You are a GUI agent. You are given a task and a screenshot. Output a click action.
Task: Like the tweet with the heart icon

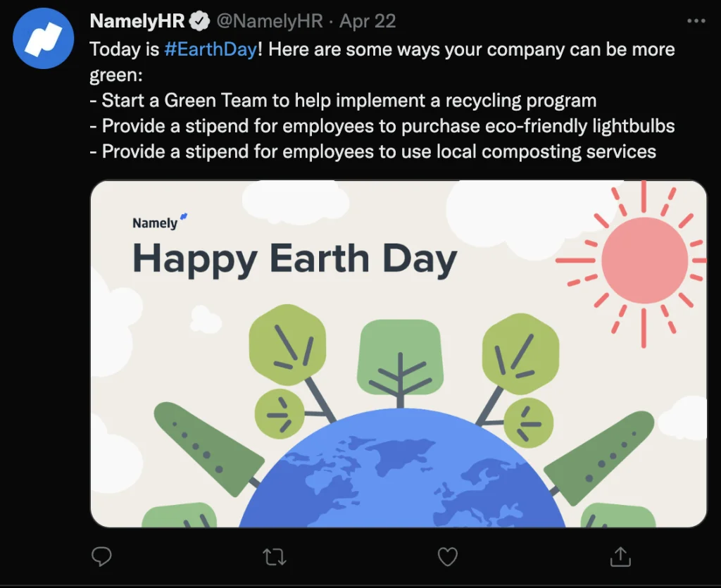(448, 557)
